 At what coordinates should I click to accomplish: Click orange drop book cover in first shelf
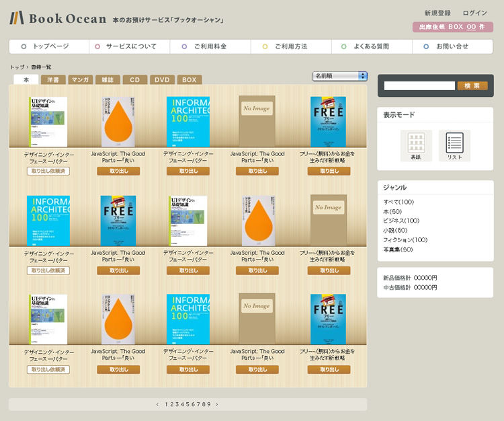tap(118, 122)
